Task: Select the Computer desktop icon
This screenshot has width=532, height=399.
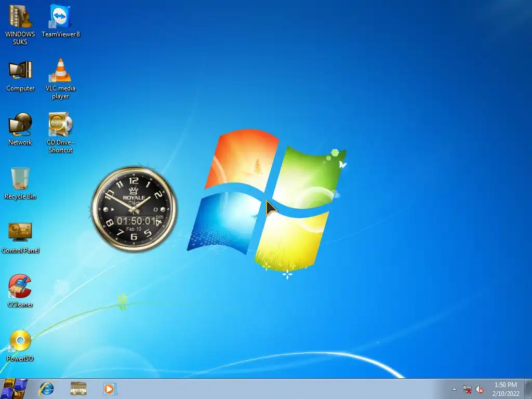Action: 20,76
